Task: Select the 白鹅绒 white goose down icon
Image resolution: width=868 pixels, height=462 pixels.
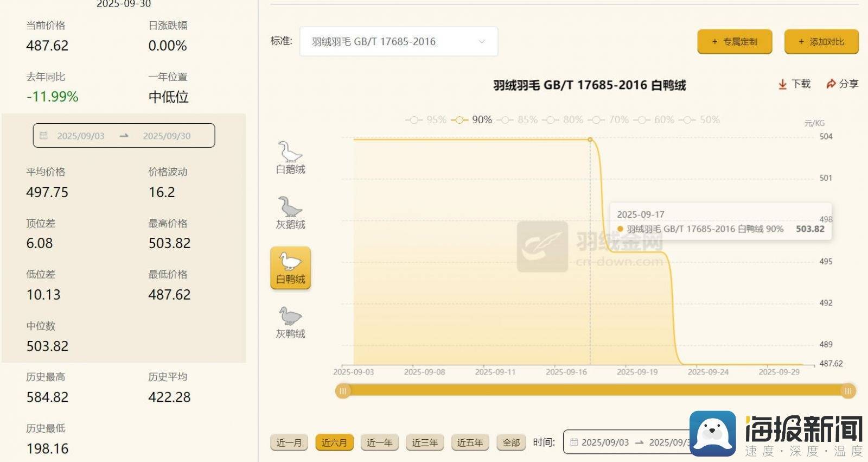Action: [290, 153]
